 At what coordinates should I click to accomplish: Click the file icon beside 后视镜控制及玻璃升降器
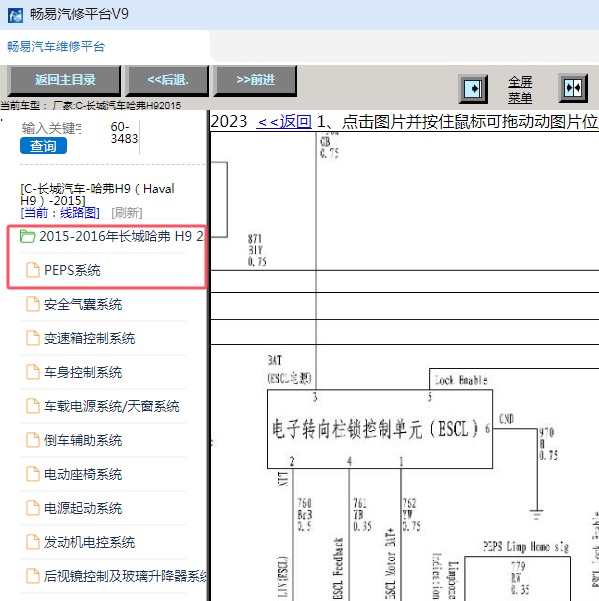tap(33, 576)
